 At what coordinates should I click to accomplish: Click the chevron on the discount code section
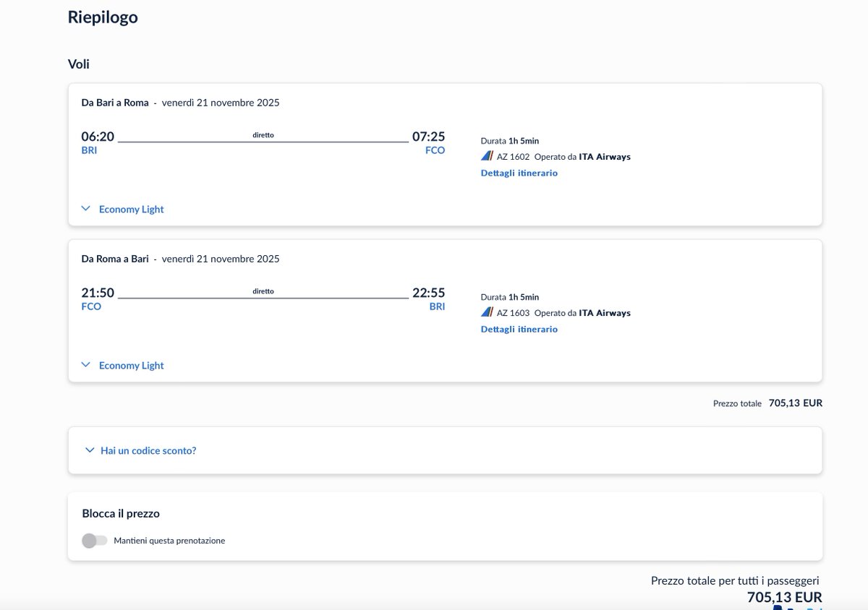(89, 450)
